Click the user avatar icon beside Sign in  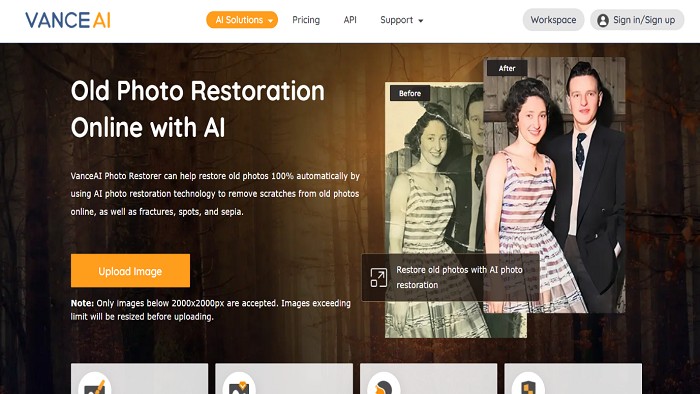(x=603, y=20)
